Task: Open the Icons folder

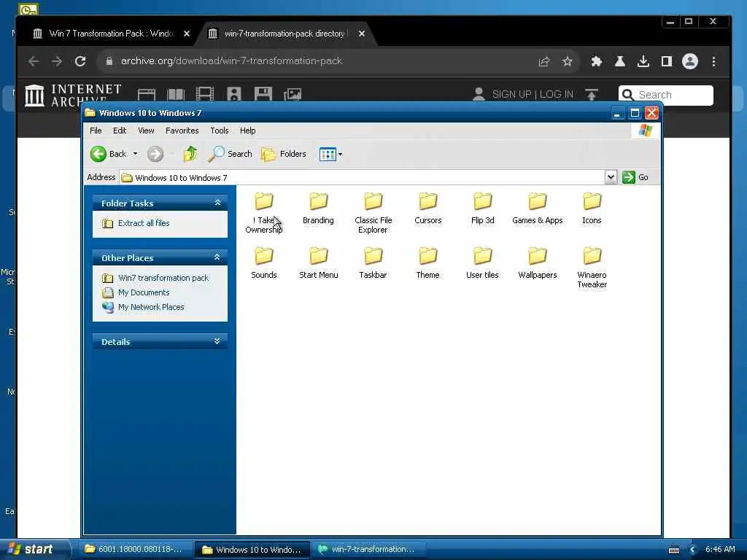Action: pyautogui.click(x=592, y=208)
